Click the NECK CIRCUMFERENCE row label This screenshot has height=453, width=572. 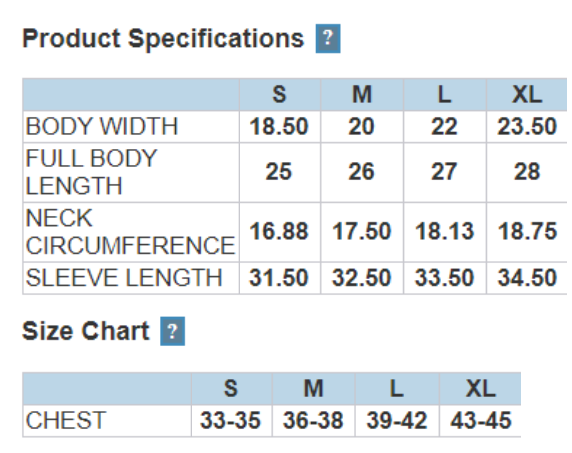[x=130, y=232]
